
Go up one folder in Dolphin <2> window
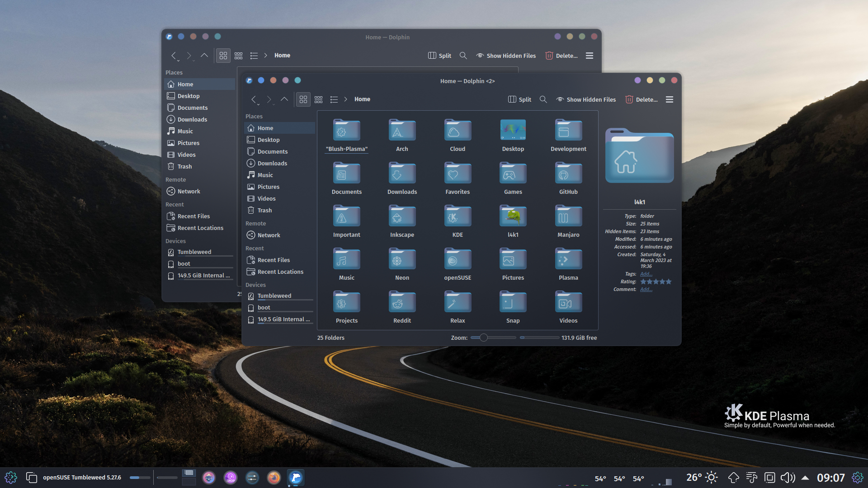(x=284, y=99)
